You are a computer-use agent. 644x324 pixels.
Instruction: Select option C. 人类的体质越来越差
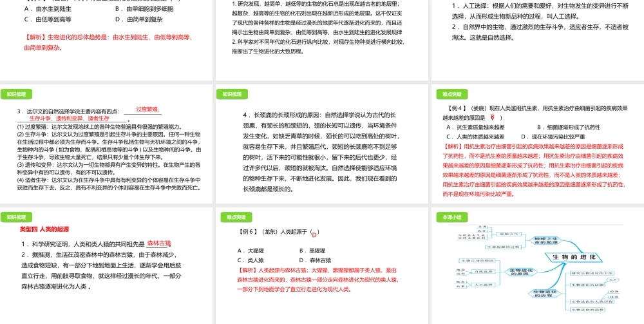[x=475, y=137]
